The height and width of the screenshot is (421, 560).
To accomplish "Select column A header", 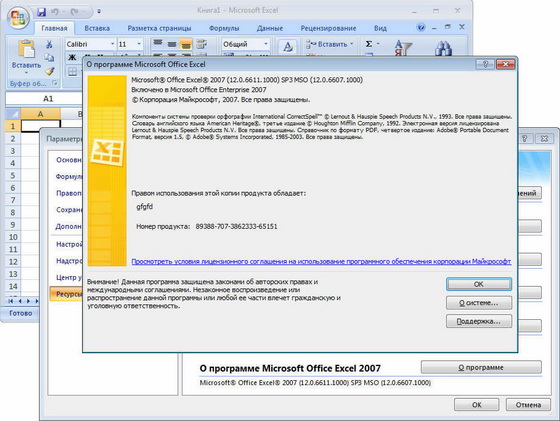I will coord(40,114).
